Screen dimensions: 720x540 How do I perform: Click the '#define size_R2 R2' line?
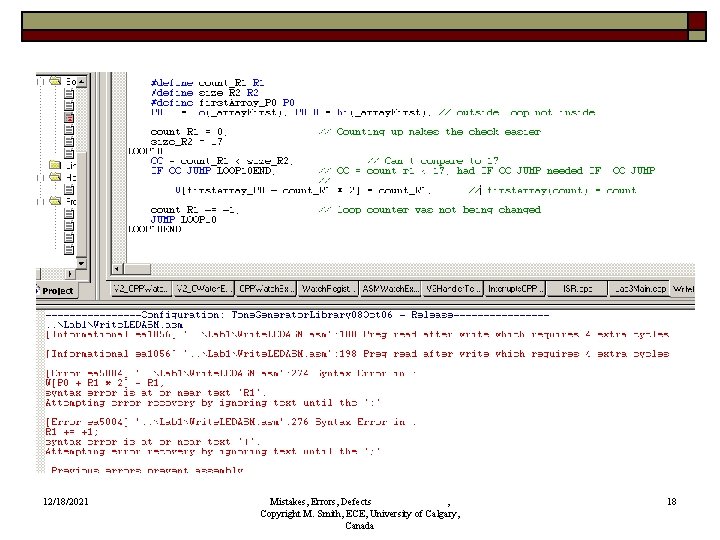(204, 92)
